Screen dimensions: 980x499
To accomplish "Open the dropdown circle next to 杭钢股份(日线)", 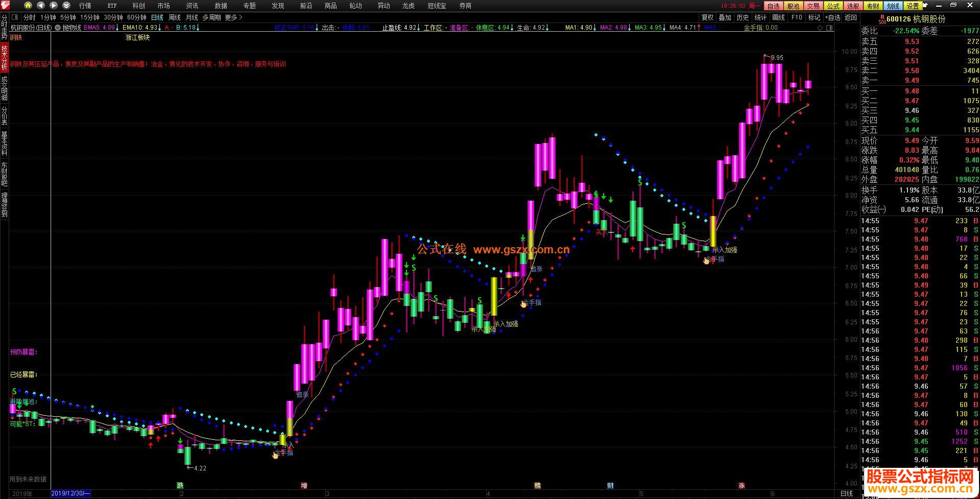I will (x=58, y=28).
